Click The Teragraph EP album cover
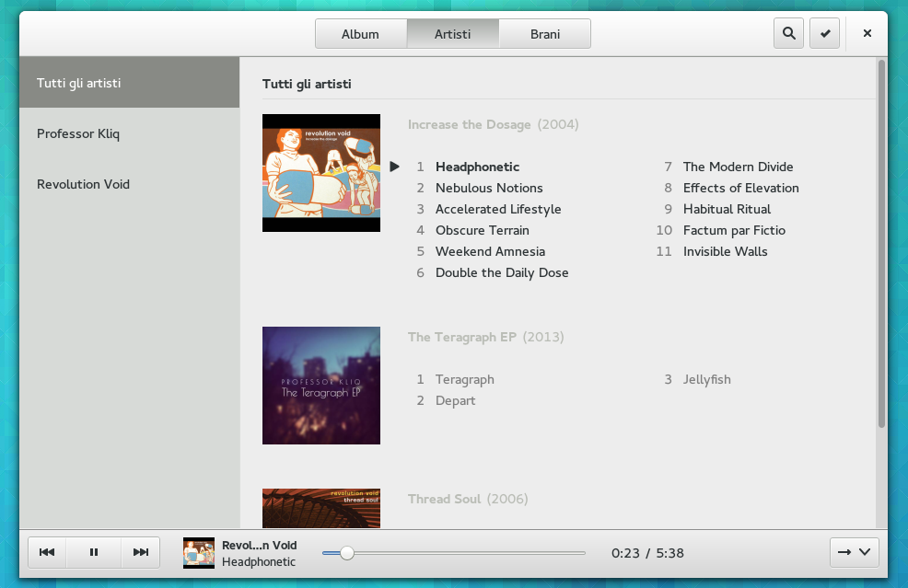 pos(321,386)
